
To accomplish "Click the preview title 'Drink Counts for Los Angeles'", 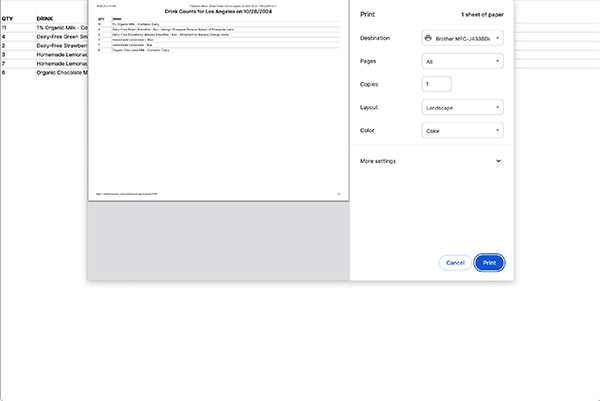I will click(218, 11).
